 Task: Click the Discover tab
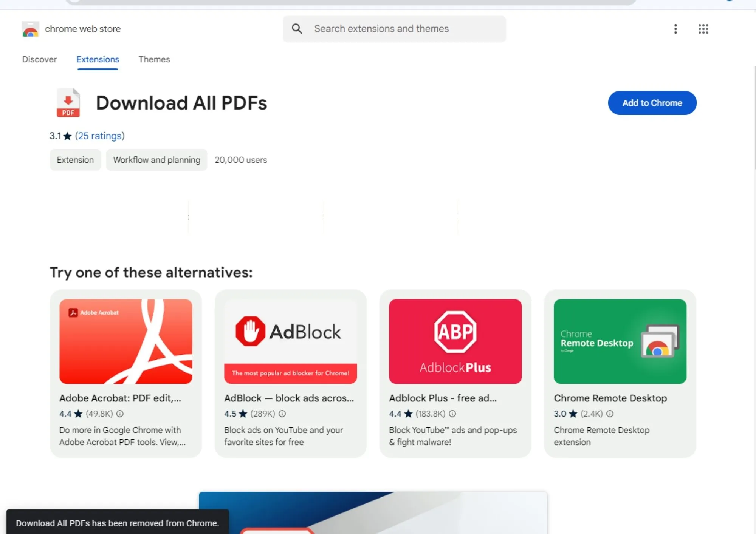point(39,59)
